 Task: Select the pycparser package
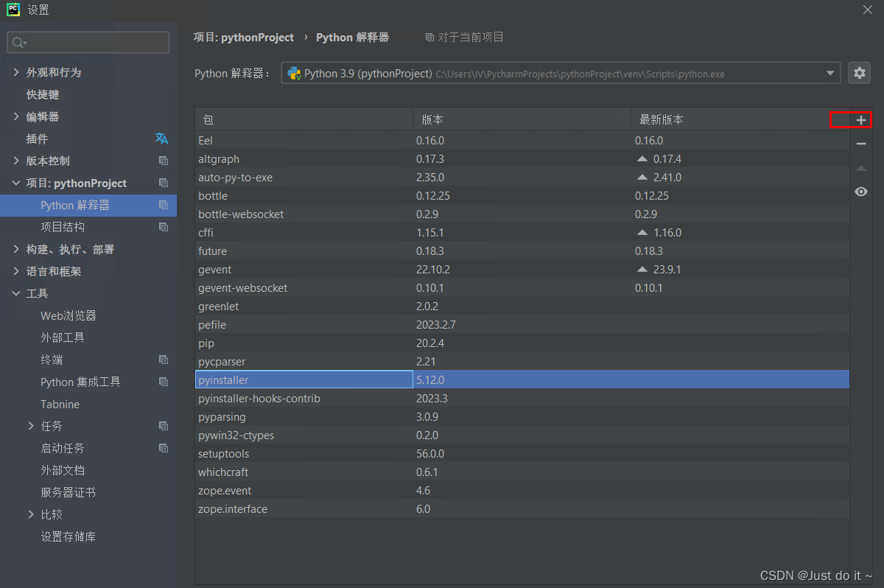[522, 362]
